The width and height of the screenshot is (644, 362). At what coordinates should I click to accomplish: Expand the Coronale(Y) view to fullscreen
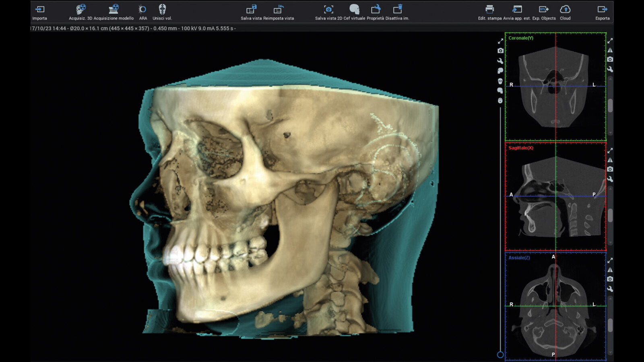pos(610,41)
